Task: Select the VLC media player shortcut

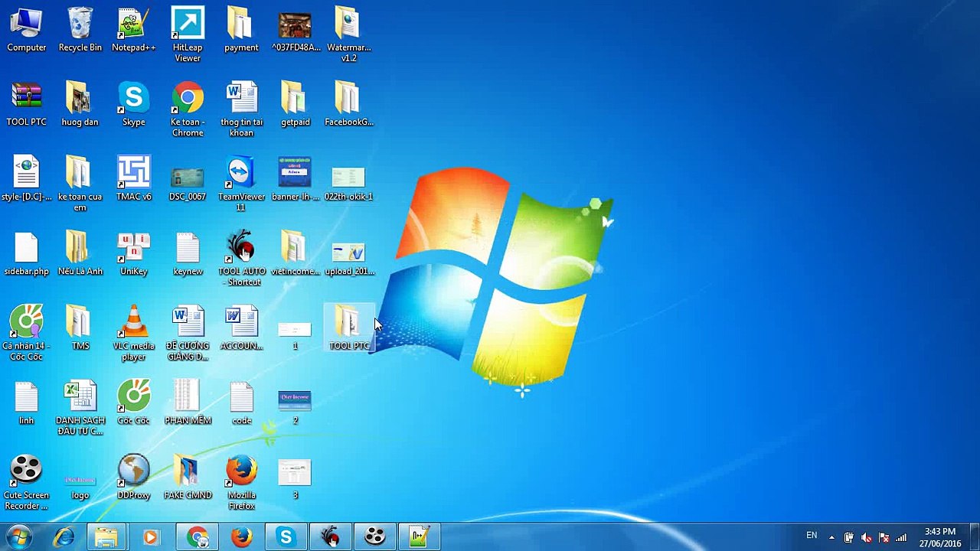Action: [x=134, y=333]
